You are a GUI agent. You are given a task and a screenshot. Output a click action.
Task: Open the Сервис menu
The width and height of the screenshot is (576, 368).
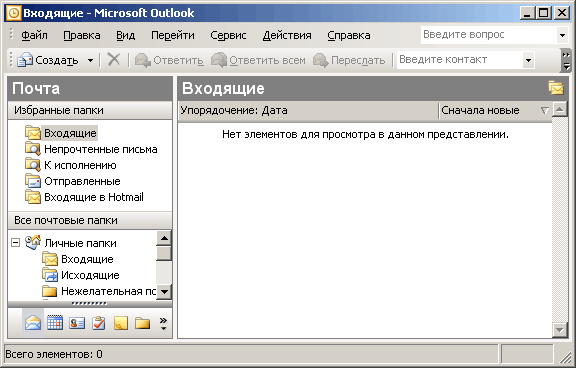(x=228, y=35)
